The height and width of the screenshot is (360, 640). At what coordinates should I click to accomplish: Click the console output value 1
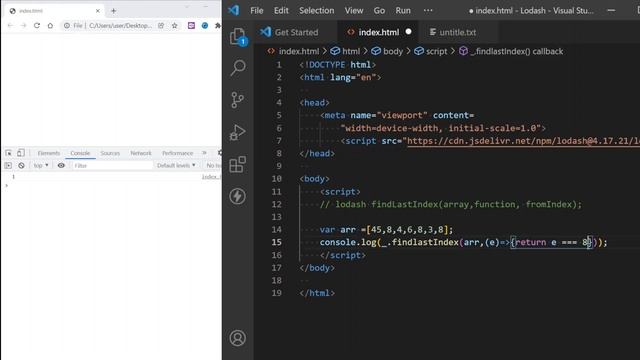13,177
